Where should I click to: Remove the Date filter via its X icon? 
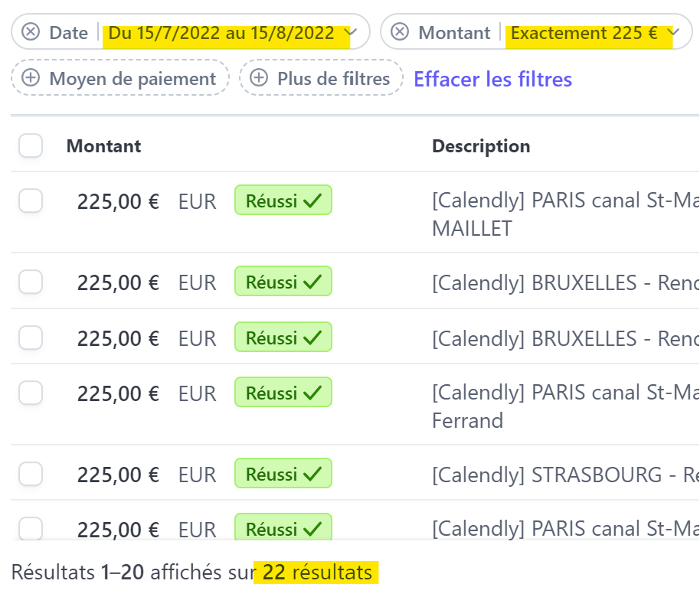tap(31, 32)
